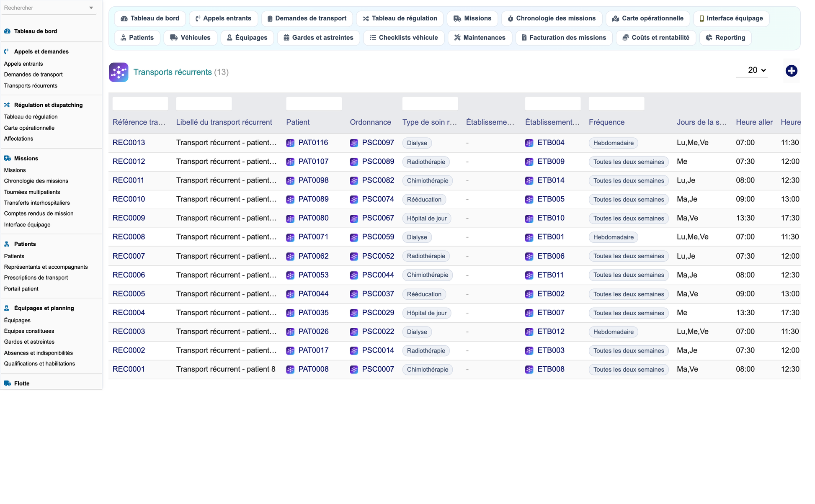Open Carte opérationnelle top tab

[x=648, y=18]
